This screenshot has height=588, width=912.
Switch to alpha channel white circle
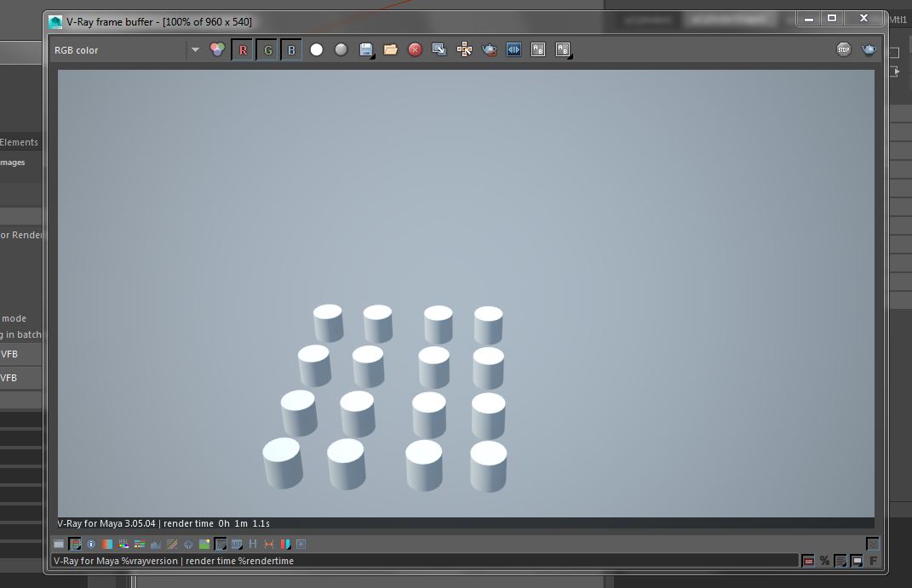[x=317, y=50]
